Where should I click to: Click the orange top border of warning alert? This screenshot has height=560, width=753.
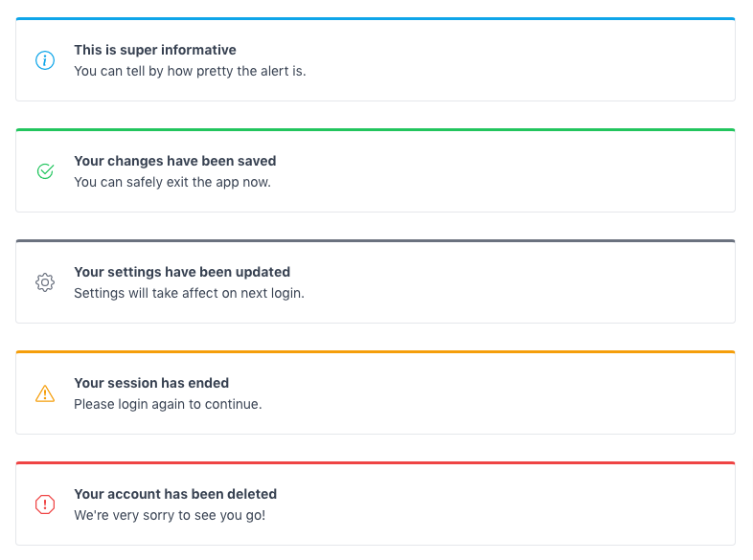pyautogui.click(x=376, y=351)
